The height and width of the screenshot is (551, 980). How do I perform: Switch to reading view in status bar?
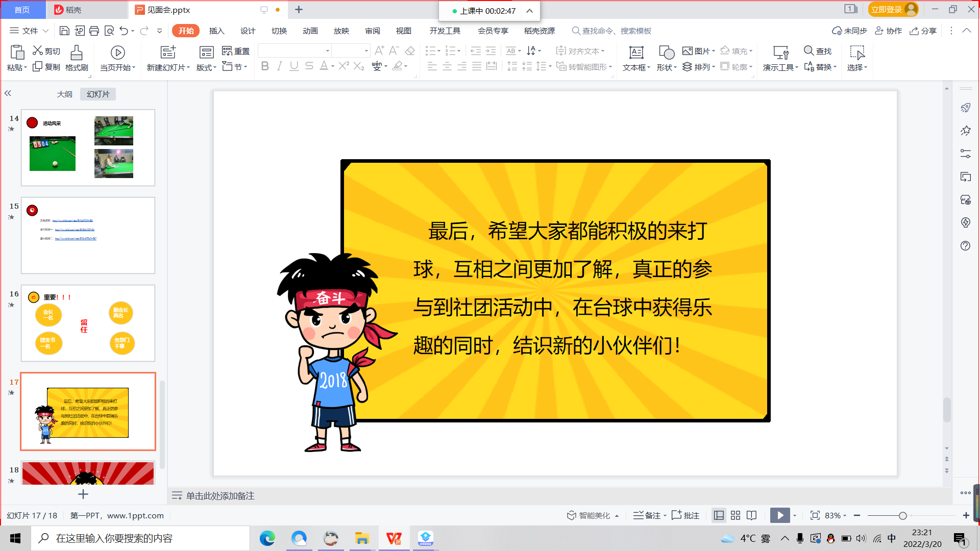(x=751, y=515)
